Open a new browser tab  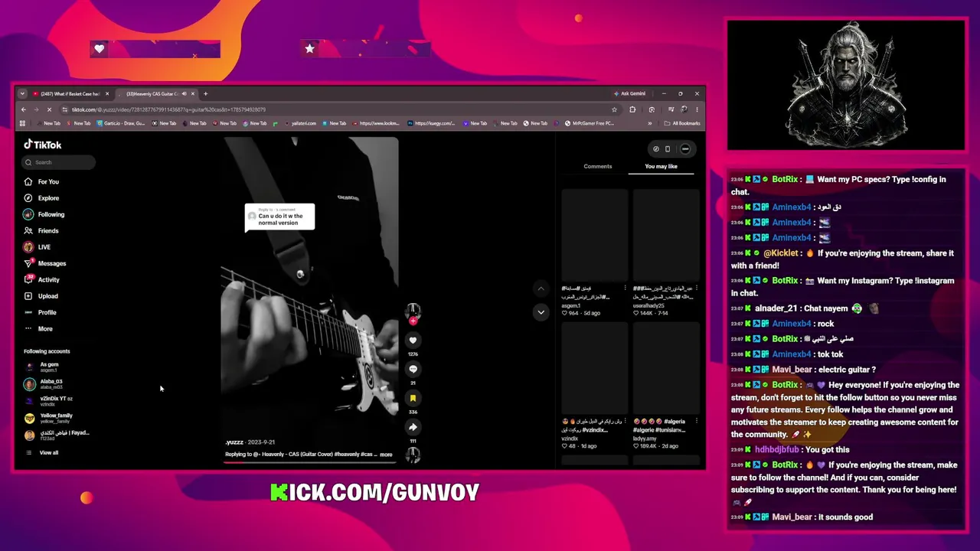click(205, 93)
